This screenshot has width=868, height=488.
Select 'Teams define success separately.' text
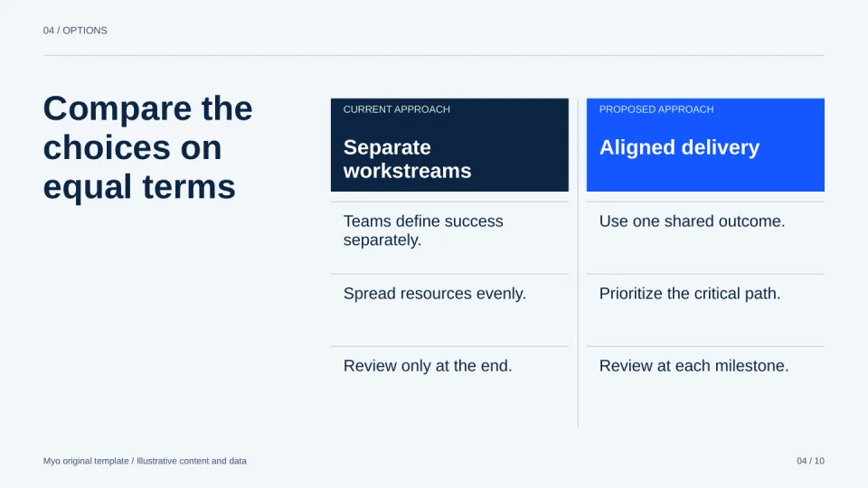click(x=423, y=230)
